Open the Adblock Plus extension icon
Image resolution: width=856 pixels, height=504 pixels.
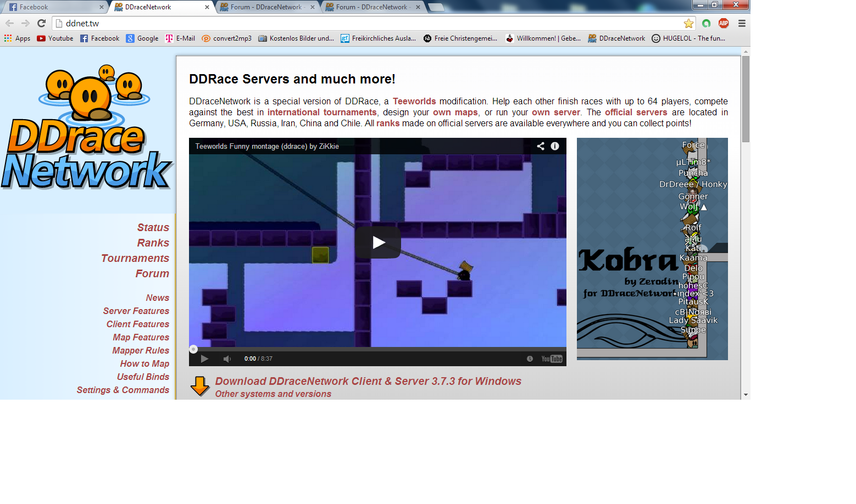pyautogui.click(x=723, y=23)
